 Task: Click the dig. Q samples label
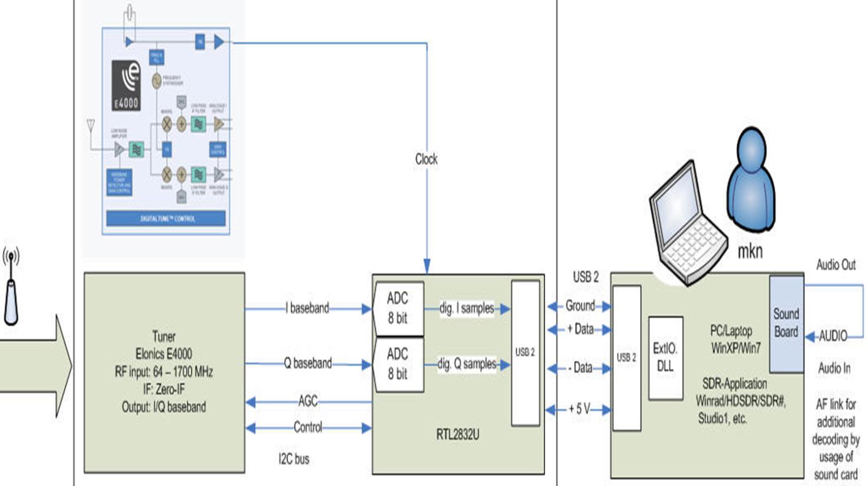point(467,364)
